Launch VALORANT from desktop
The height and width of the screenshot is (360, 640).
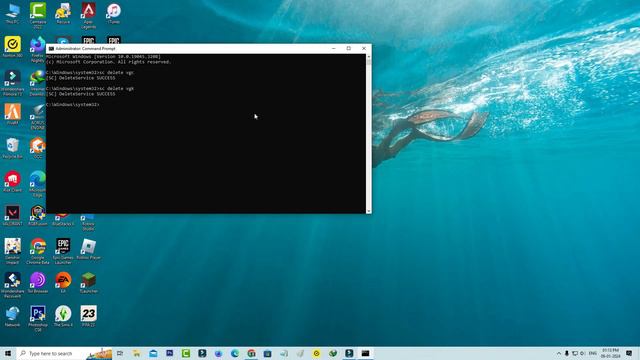click(12, 215)
